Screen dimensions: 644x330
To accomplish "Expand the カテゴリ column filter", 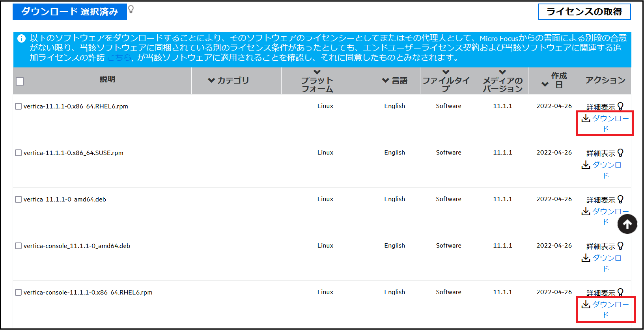I will [x=211, y=80].
